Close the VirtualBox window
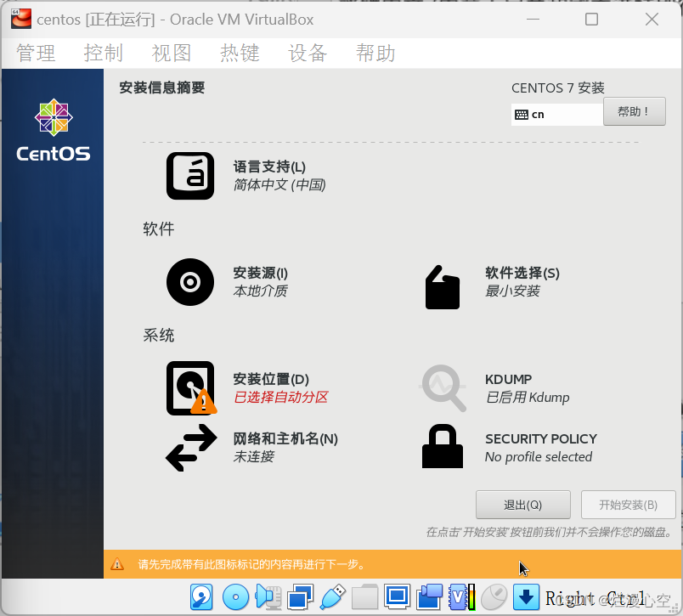This screenshot has width=683, height=616. coord(652,20)
